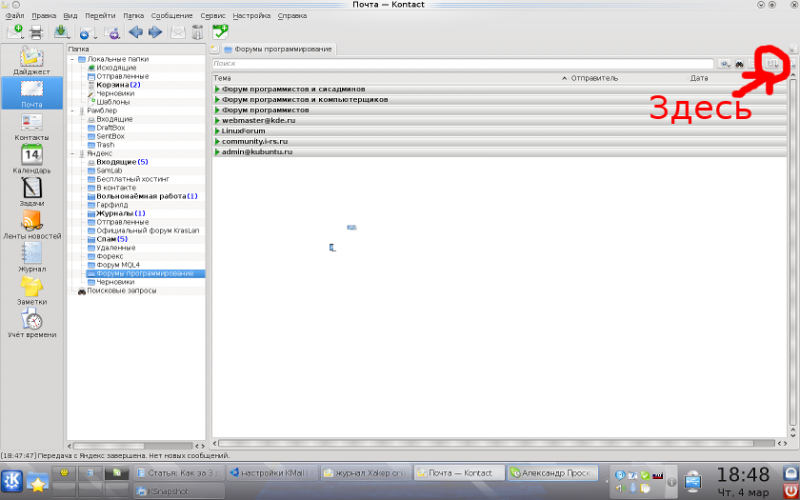Expand Форум программистов и сисадминов group

(217, 89)
